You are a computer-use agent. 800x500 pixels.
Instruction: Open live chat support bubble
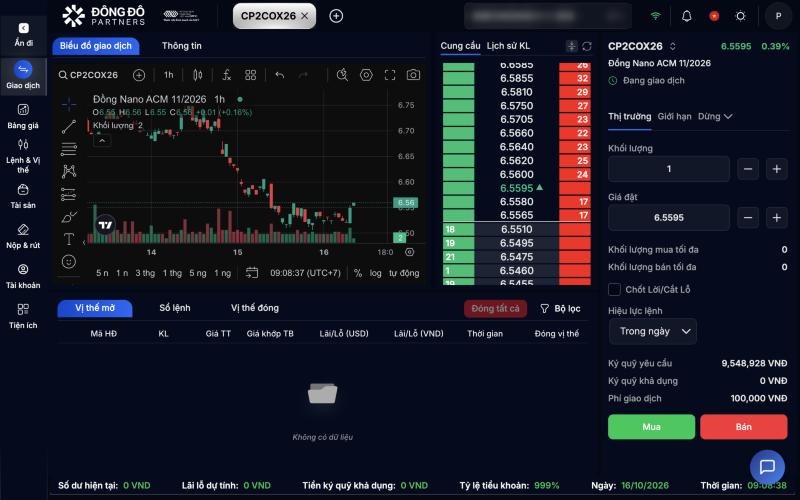pos(767,467)
